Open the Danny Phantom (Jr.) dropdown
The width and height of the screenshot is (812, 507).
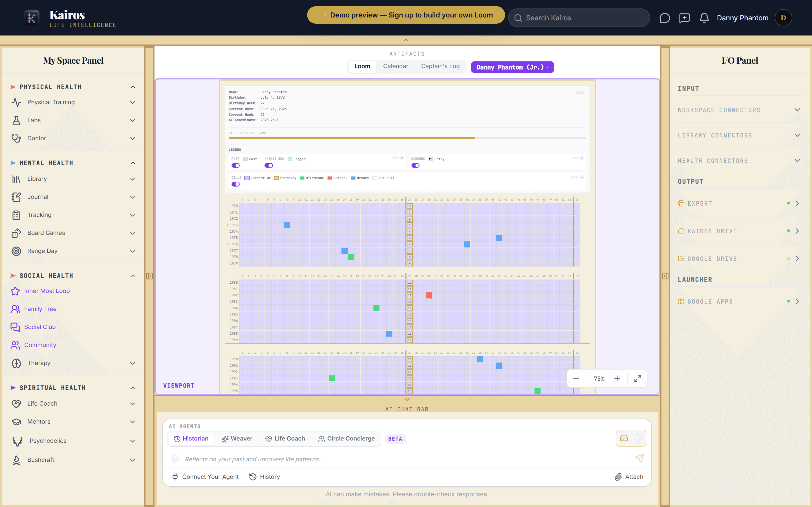point(512,67)
